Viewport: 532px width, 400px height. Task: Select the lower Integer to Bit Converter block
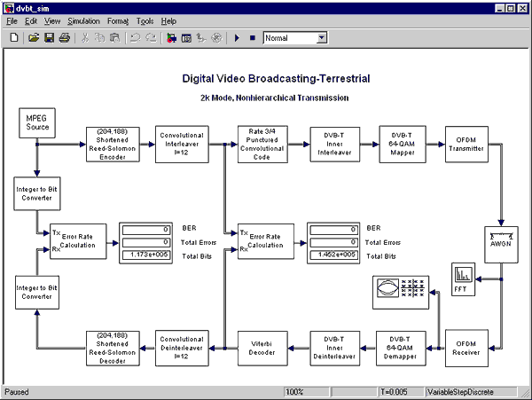(x=37, y=292)
